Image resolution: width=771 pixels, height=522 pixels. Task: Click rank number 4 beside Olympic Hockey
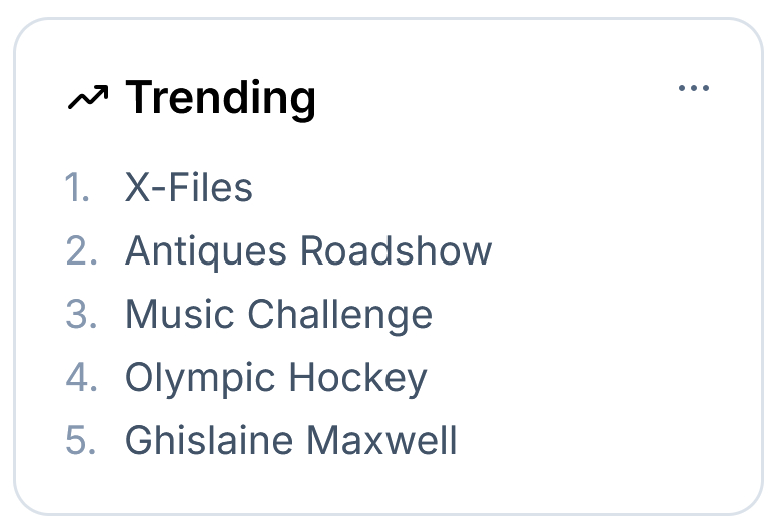click(81, 377)
